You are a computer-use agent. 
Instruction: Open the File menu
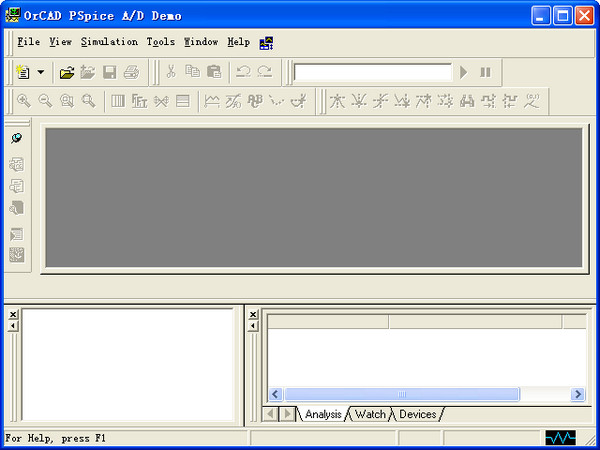pos(28,42)
